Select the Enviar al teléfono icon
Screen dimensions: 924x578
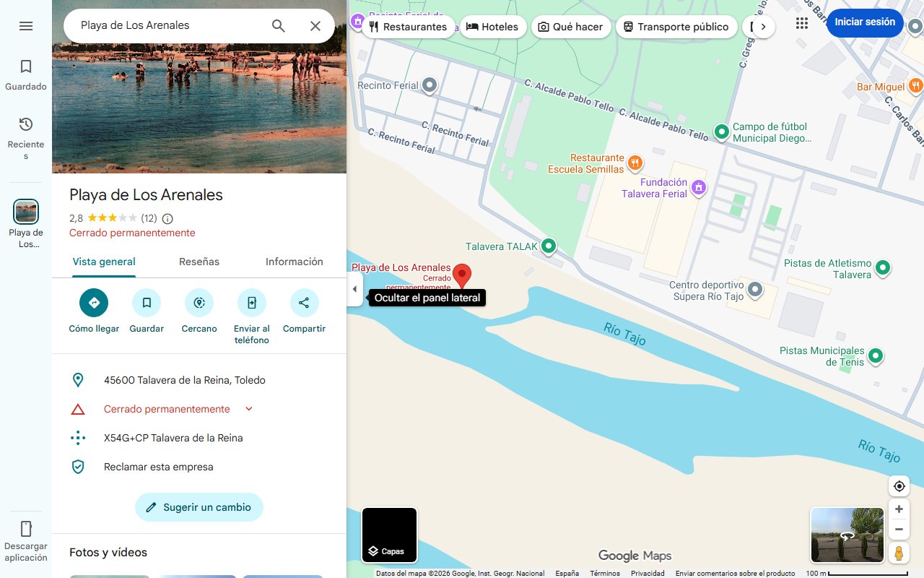coord(251,302)
